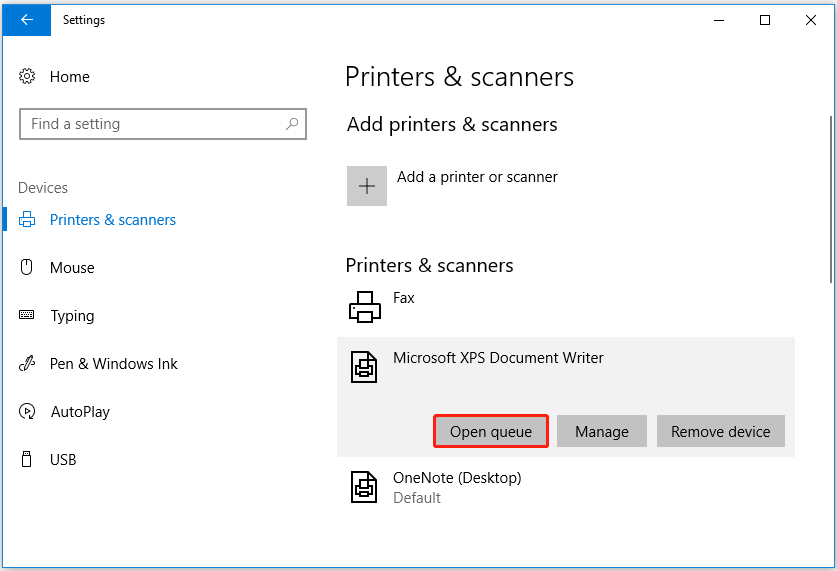Click the AutoPlay icon

pos(27,411)
